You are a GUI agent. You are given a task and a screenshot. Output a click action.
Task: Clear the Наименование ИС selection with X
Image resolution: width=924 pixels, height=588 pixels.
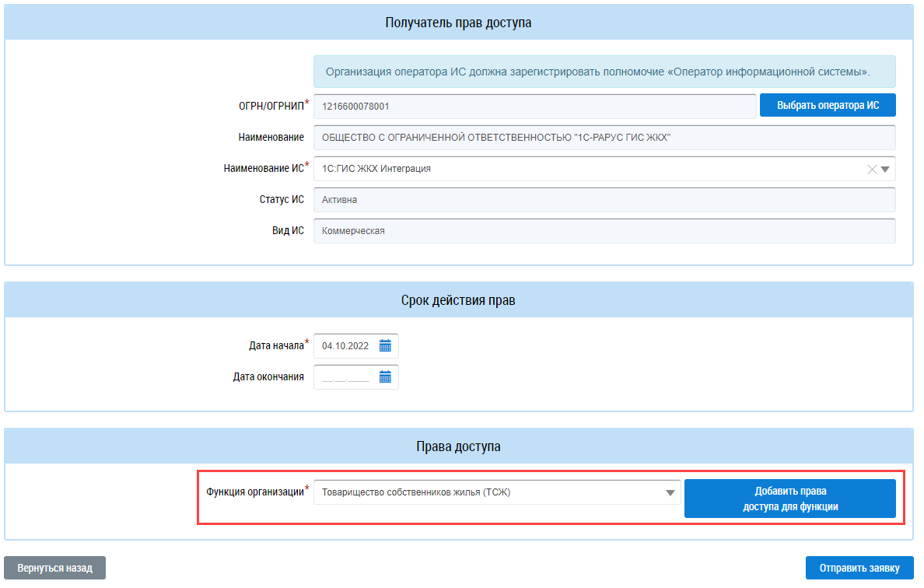tap(872, 169)
